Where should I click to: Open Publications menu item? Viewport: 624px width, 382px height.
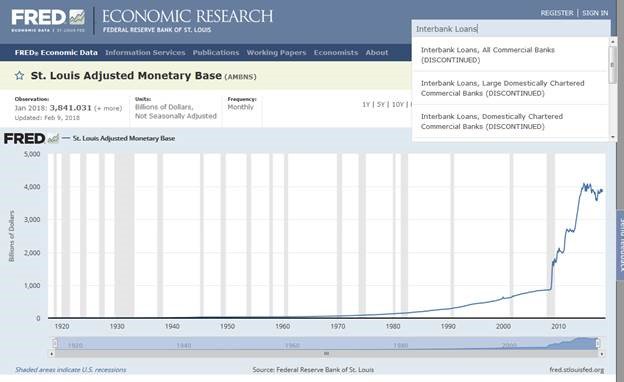pos(216,53)
